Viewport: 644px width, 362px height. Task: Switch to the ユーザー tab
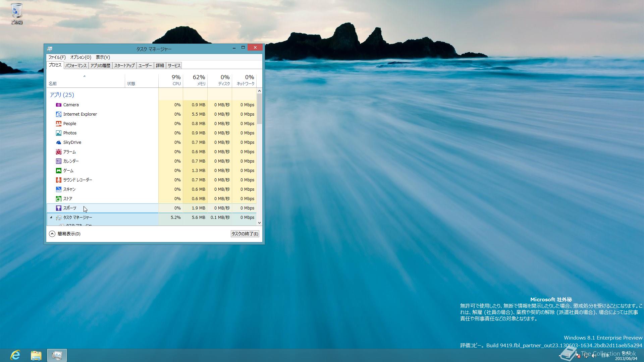(145, 66)
